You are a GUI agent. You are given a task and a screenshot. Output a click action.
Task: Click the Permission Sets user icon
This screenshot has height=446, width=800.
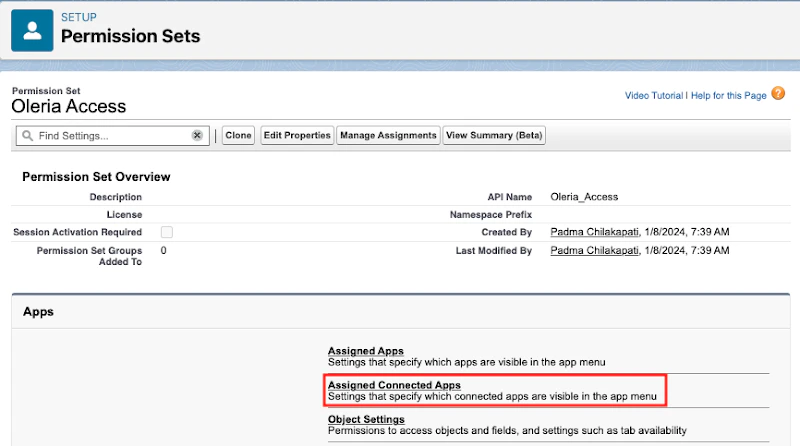click(x=32, y=30)
